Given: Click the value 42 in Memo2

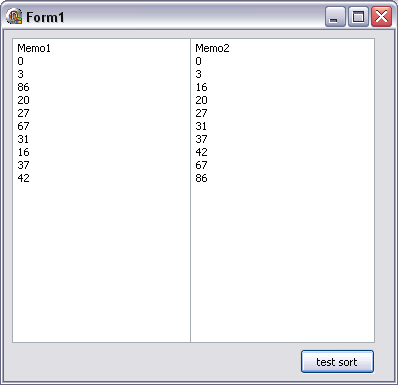Looking at the screenshot, I should 201,152.
